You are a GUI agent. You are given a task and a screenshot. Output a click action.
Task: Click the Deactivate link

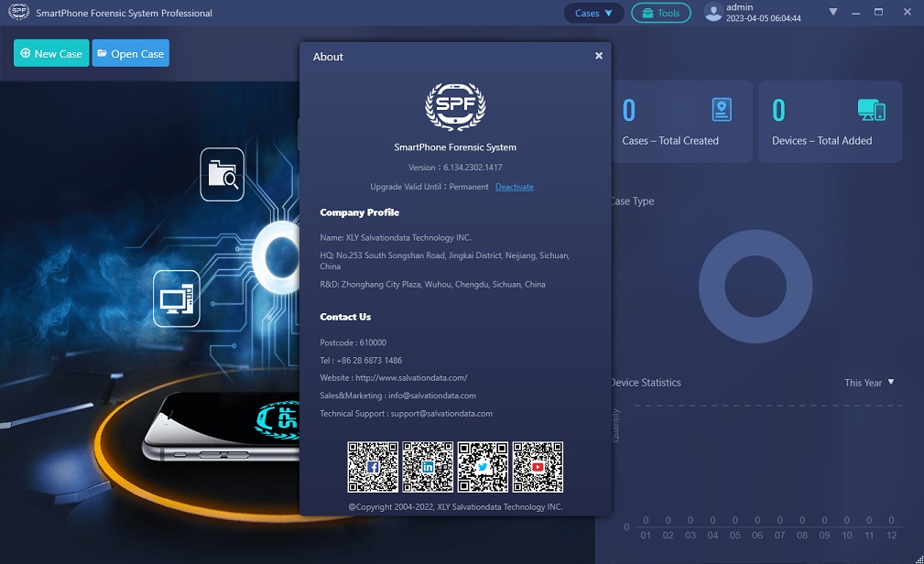click(515, 187)
